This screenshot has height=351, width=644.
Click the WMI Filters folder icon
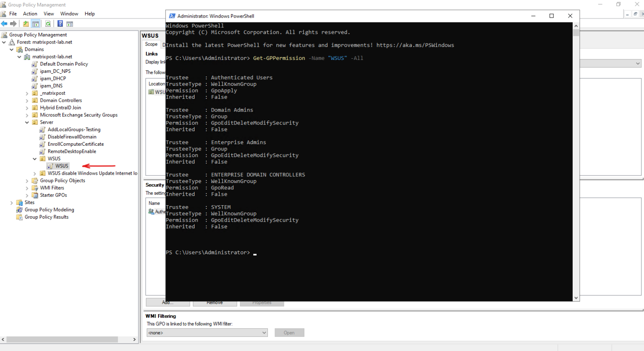point(35,188)
